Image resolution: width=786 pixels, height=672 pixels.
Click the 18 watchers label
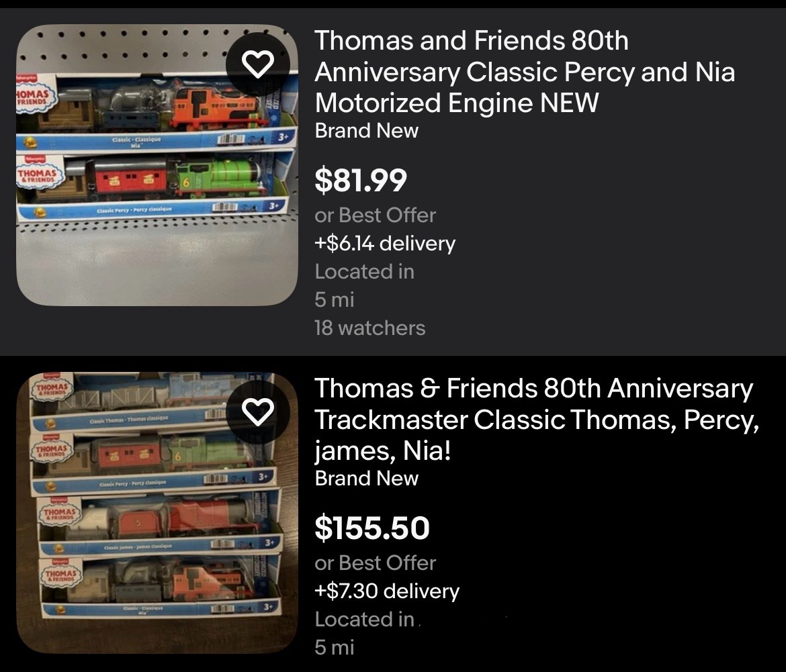(369, 328)
